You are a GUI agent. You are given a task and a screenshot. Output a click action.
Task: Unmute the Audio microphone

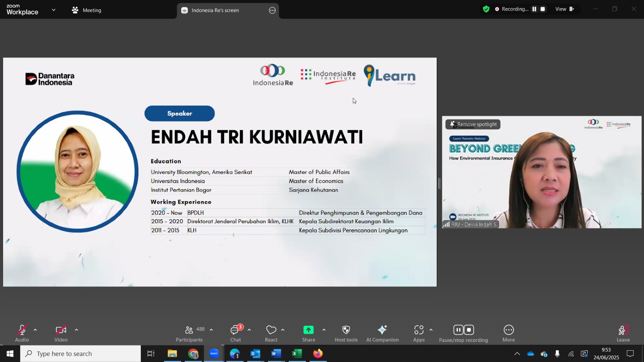(x=22, y=330)
